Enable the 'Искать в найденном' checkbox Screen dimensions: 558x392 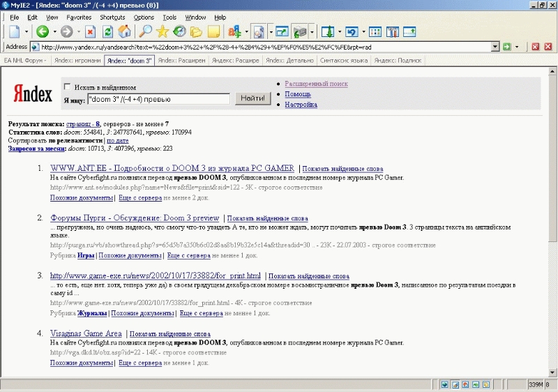[67, 86]
